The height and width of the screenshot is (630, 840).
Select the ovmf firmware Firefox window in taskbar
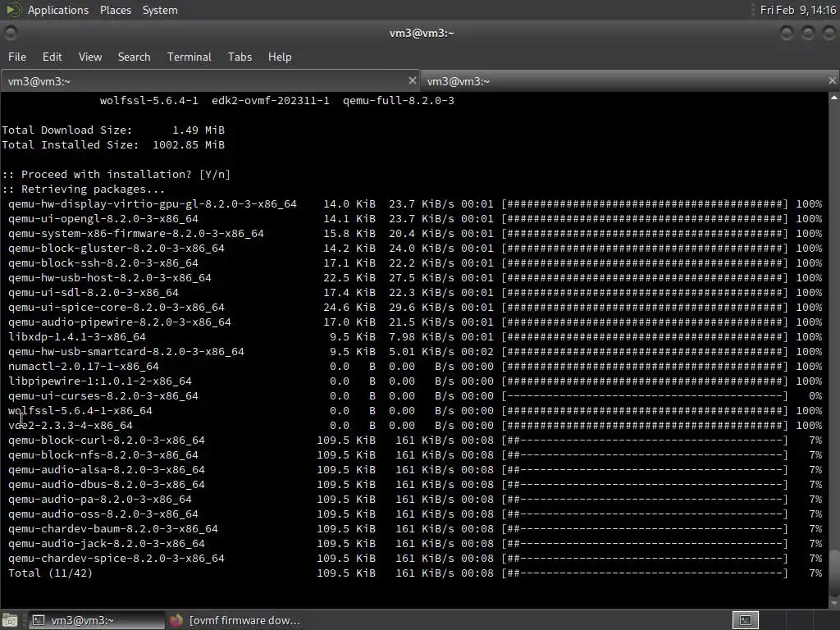pos(235,620)
